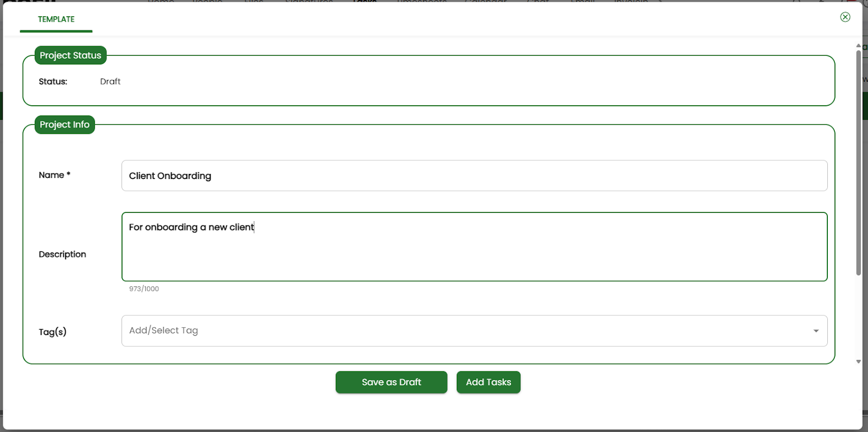Click the Save as Draft button
The width and height of the screenshot is (868, 432).
(x=391, y=382)
